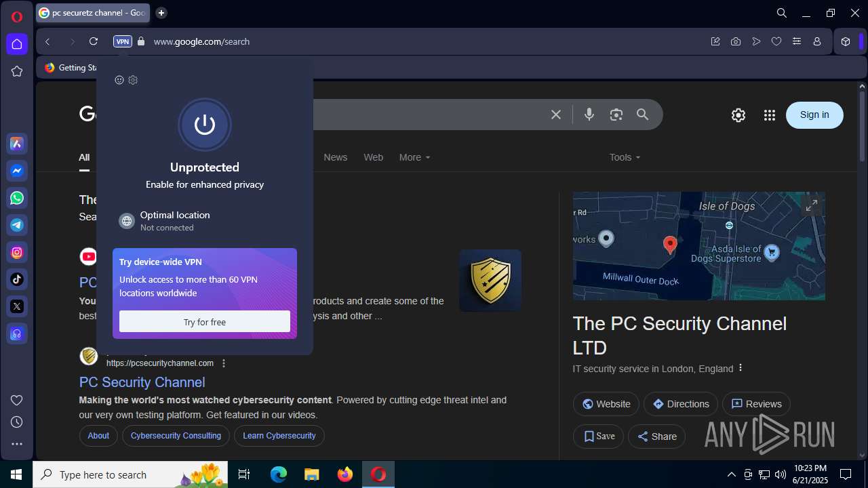Click map thumbnail of Isle of Dogs
This screenshot has height=488, width=868.
tap(699, 246)
